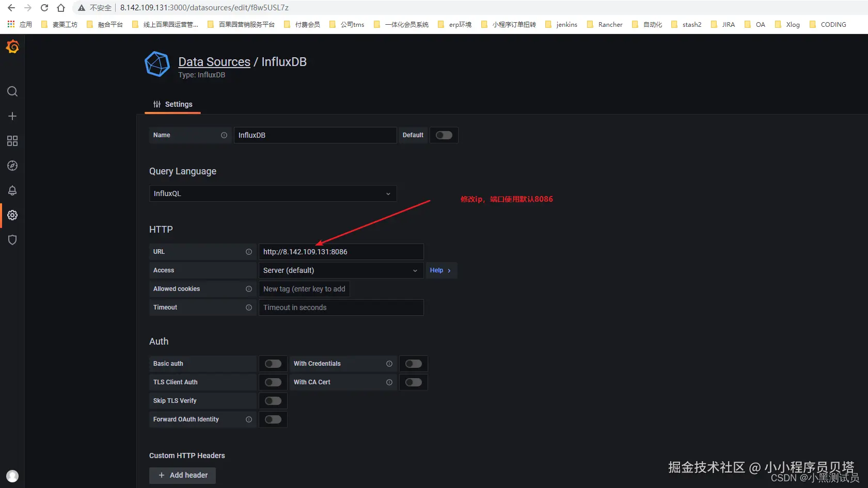Image resolution: width=868 pixels, height=488 pixels.
Task: Open the 百果园营销服务平台 bookmark
Action: pos(241,24)
